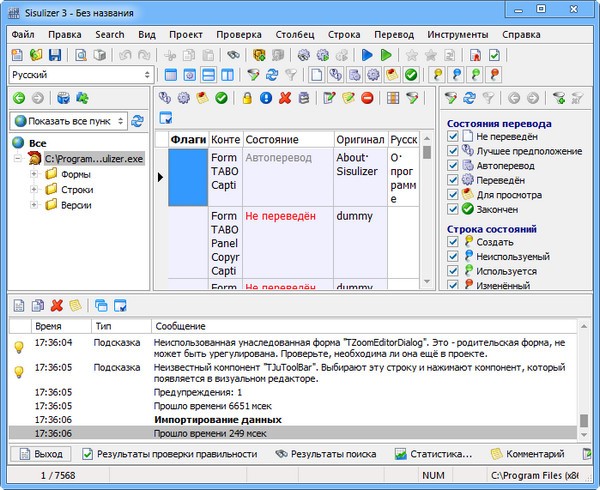Uncheck the 'Не переведён' status checkbox
This screenshot has height=490, width=600.
tap(453, 135)
